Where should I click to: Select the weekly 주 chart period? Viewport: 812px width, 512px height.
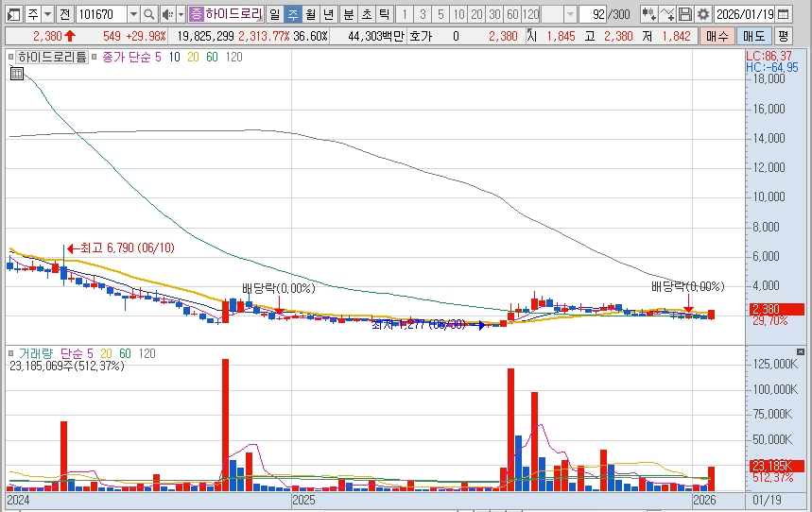[x=293, y=14]
